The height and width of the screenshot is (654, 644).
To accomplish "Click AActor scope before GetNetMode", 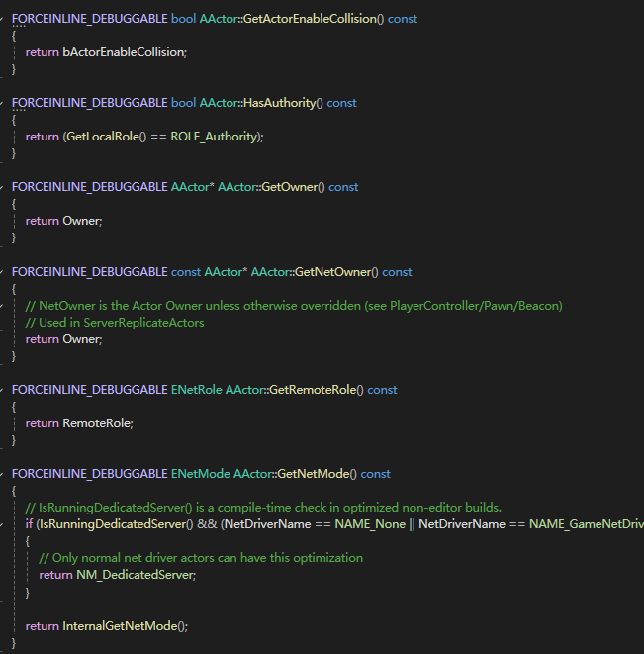I will pos(252,474).
